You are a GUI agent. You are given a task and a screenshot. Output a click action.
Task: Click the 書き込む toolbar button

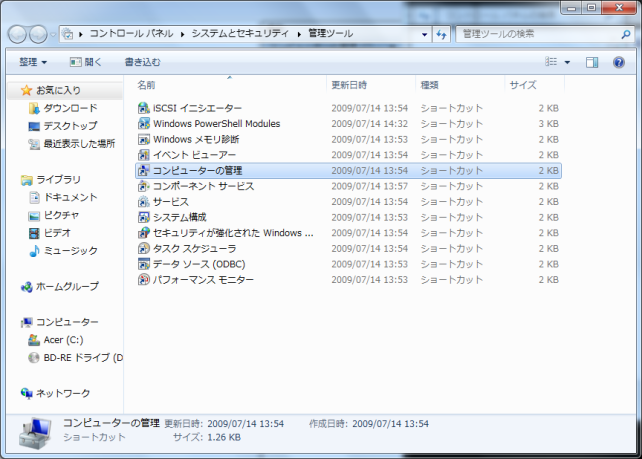tap(142, 62)
